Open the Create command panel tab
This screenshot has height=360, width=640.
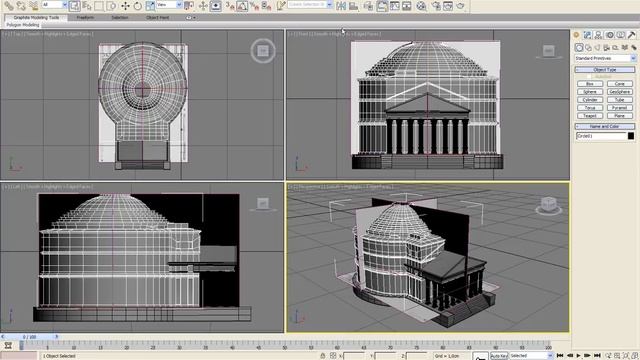point(576,35)
